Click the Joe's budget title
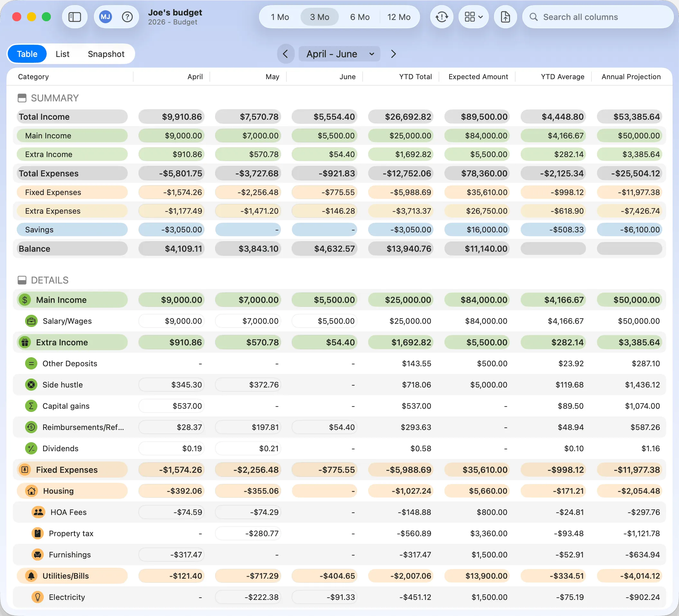The image size is (679, 616). [x=175, y=13]
